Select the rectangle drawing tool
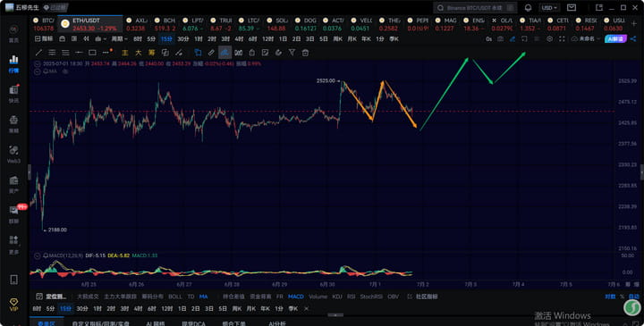644x326 pixels. point(92,53)
